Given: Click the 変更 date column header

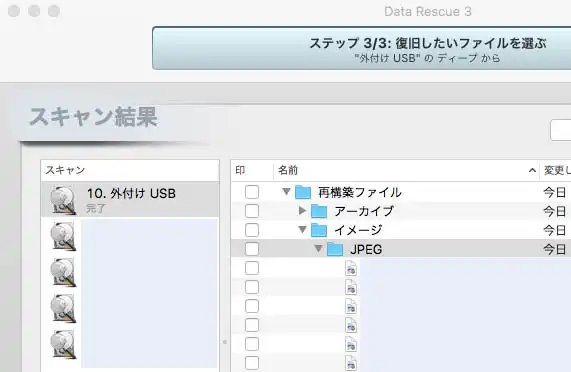Looking at the screenshot, I should tap(556, 170).
